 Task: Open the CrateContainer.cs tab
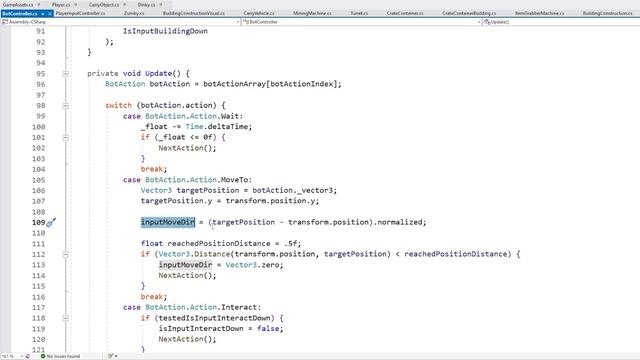pyautogui.click(x=405, y=13)
